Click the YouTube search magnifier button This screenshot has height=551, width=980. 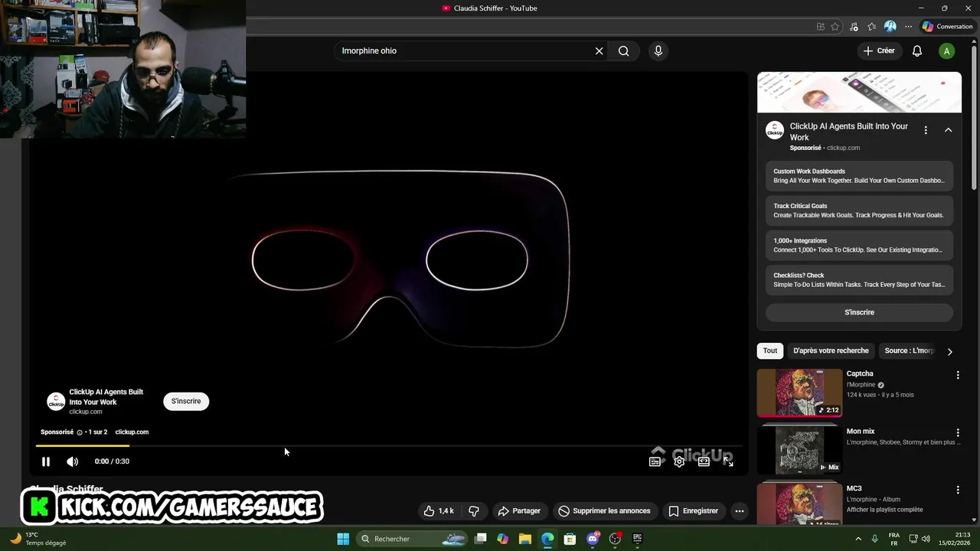pos(624,51)
